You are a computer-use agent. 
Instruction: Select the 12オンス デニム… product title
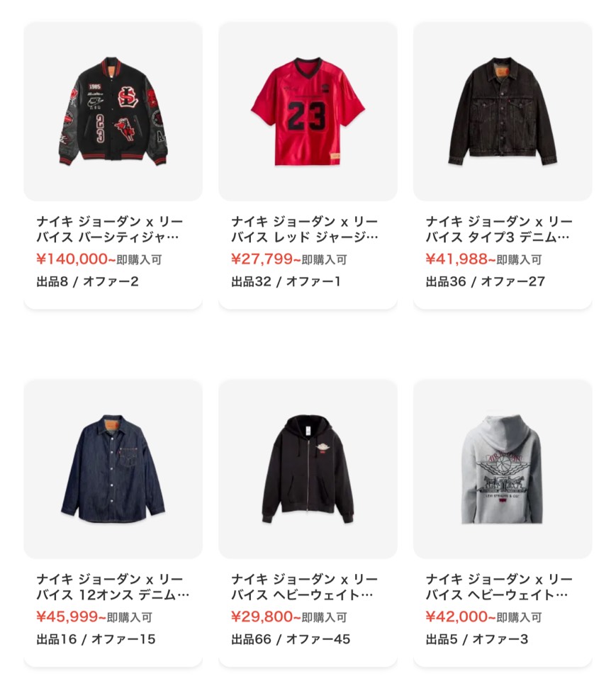pos(113,587)
